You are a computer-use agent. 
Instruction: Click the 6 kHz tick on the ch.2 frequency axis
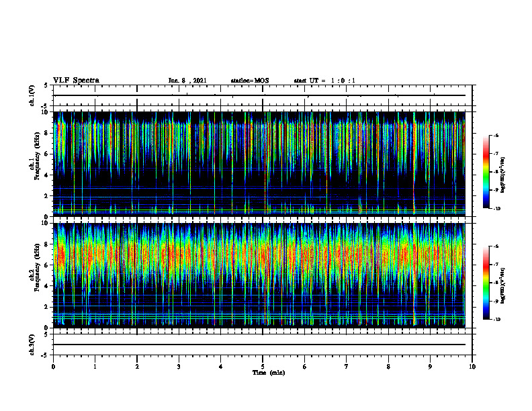pos(47,265)
